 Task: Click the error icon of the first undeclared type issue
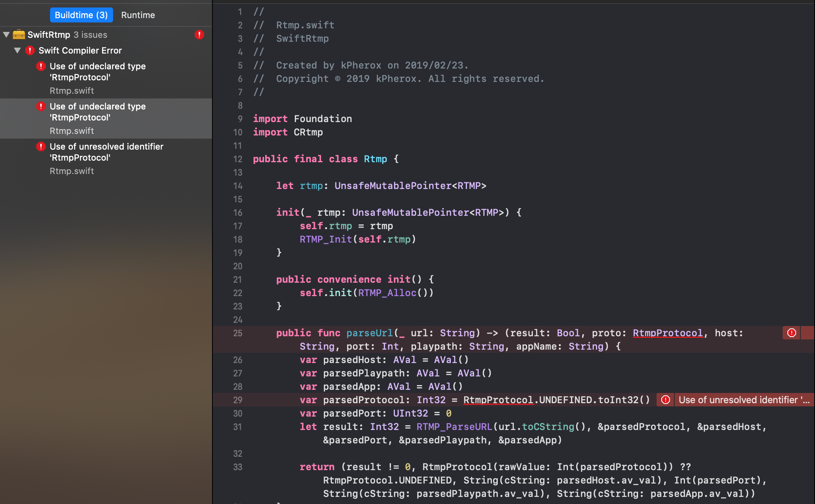(x=41, y=66)
